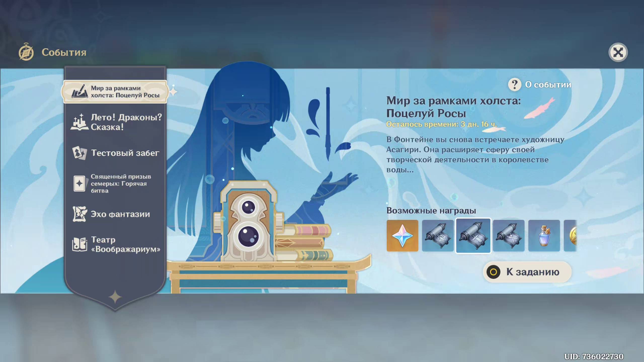Select the third scroll reward icon
Screen dimensions: 644x362
click(x=509, y=236)
